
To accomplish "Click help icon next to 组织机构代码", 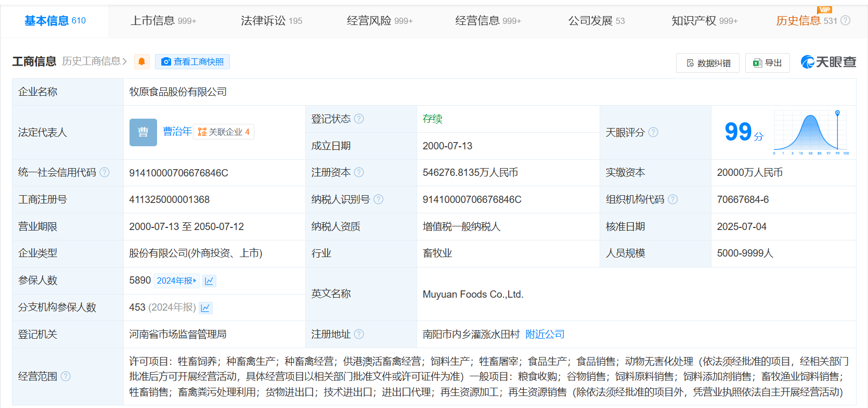I will point(673,199).
